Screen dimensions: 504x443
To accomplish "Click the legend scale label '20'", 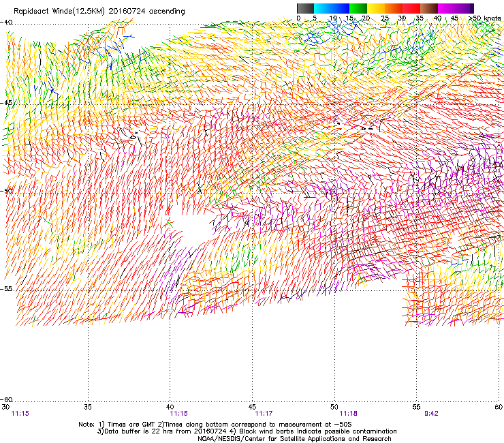I will (366, 18).
